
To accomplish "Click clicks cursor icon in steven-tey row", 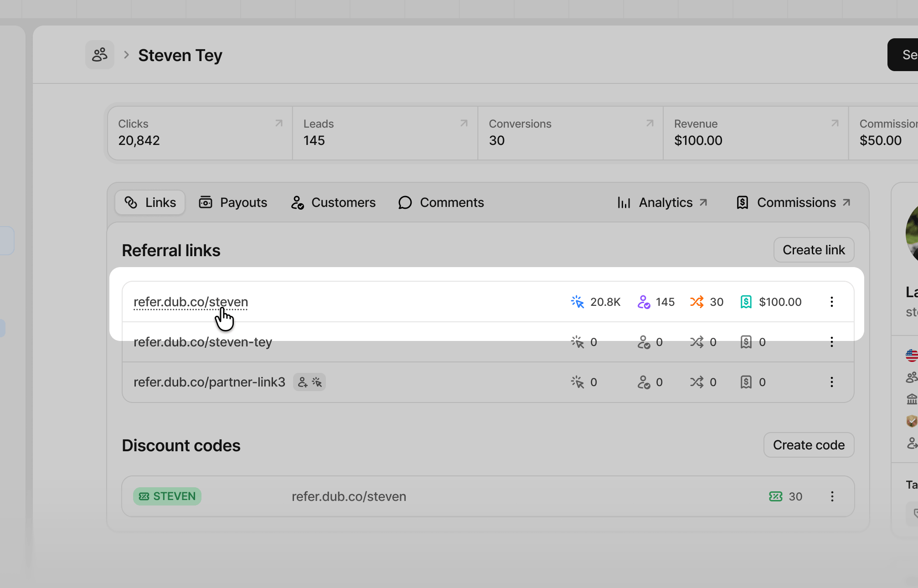I will click(x=578, y=342).
